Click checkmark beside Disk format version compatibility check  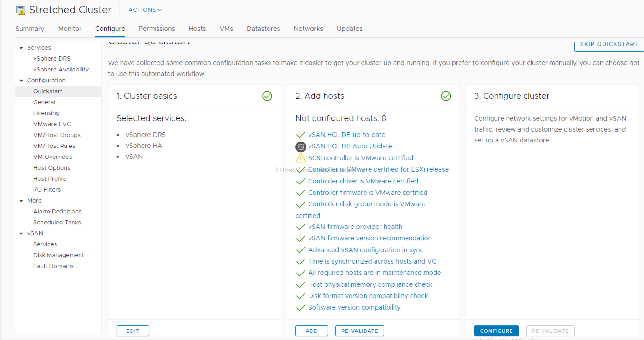301,296
